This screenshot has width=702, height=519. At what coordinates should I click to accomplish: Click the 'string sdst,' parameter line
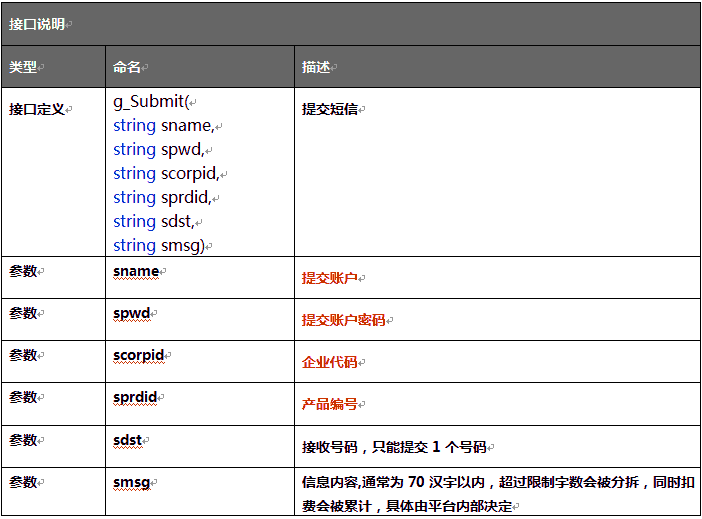tap(160, 222)
